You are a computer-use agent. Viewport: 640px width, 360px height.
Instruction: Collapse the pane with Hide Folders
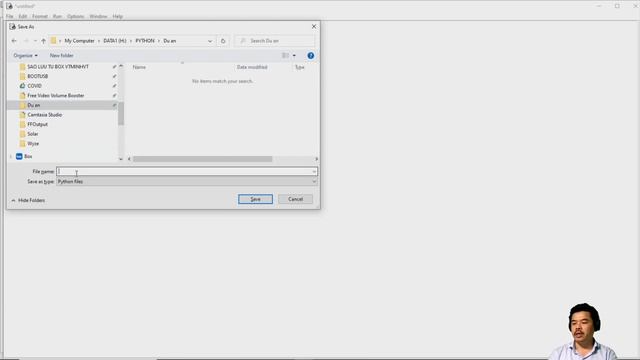coord(28,200)
